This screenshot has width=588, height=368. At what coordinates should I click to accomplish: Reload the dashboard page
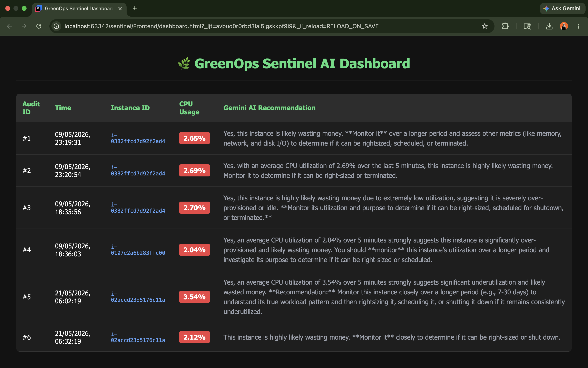coord(39,26)
